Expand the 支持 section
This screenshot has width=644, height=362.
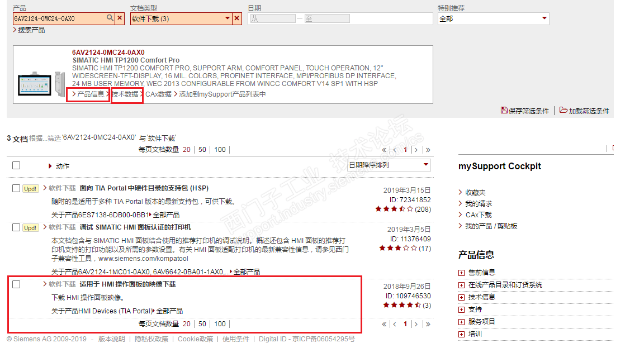point(462,310)
